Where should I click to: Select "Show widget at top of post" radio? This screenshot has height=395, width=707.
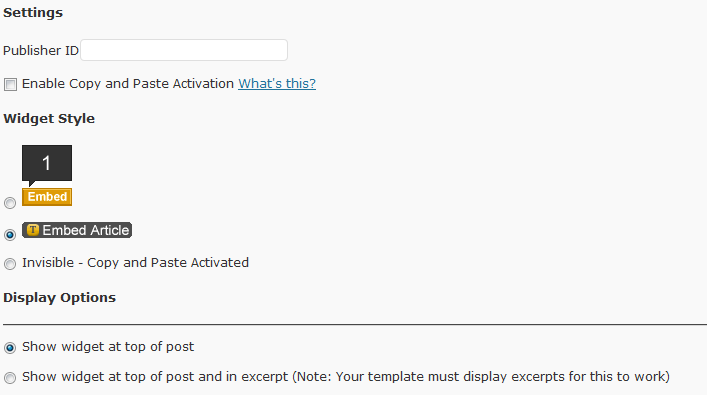coord(10,348)
